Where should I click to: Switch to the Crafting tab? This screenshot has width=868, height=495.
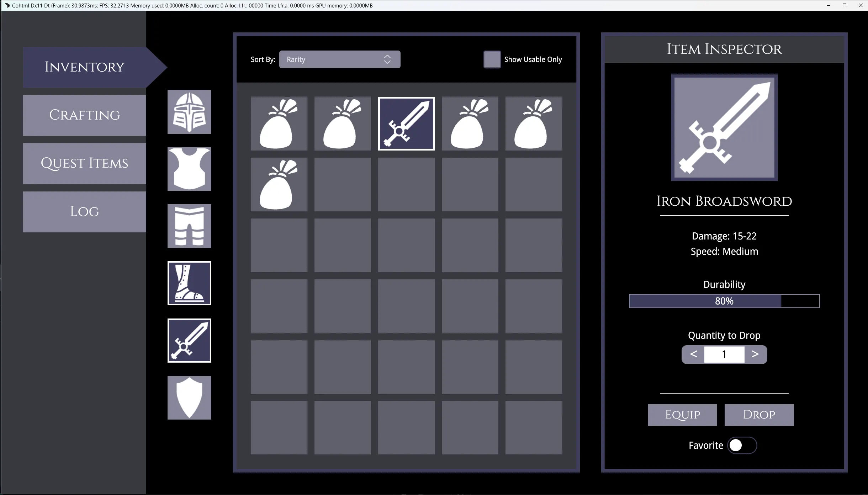(x=85, y=115)
